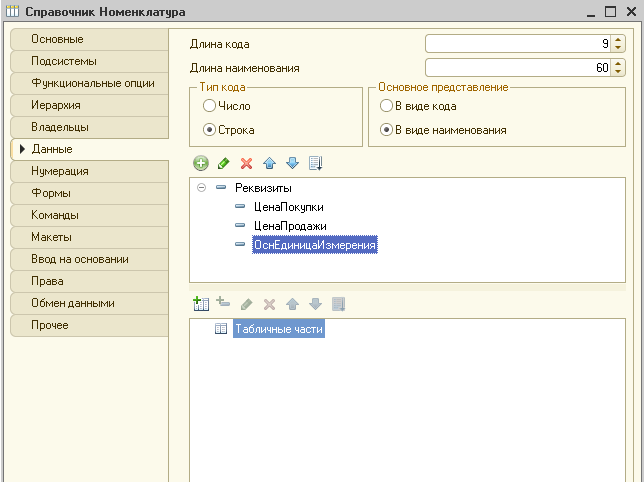Click the dash icon next to ОснЕдиницаИзмерения
Viewport: 644px width, 482px height.
coord(240,244)
